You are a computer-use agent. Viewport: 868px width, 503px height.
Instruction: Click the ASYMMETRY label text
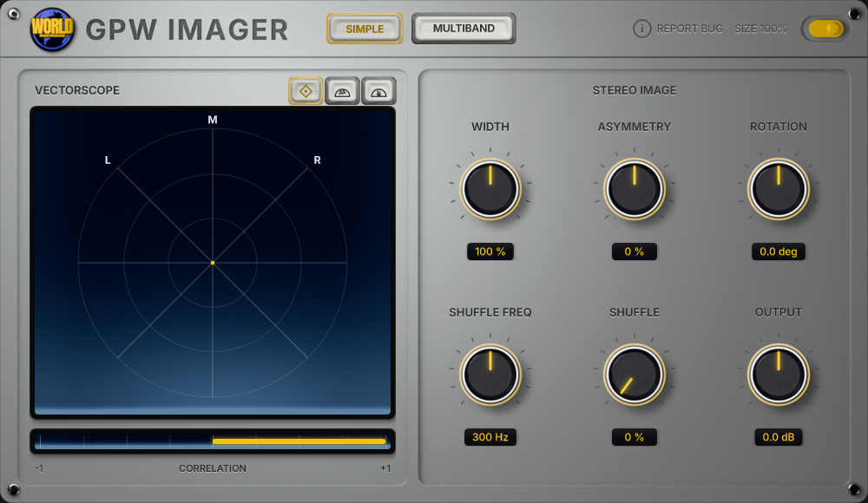pyautogui.click(x=635, y=127)
